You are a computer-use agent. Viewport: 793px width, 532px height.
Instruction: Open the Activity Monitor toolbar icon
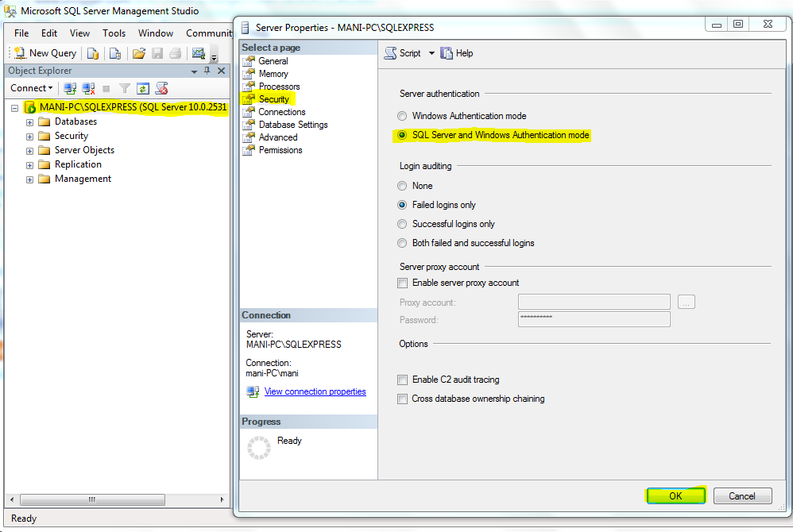(x=199, y=53)
